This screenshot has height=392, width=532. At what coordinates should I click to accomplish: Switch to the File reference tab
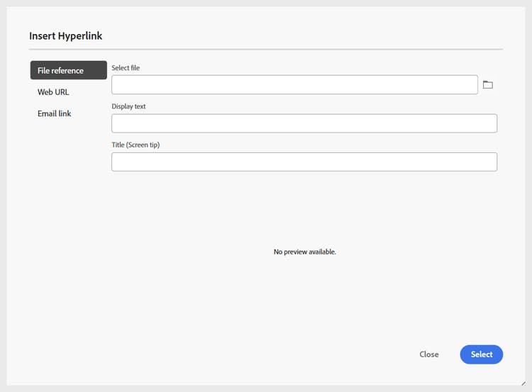68,70
